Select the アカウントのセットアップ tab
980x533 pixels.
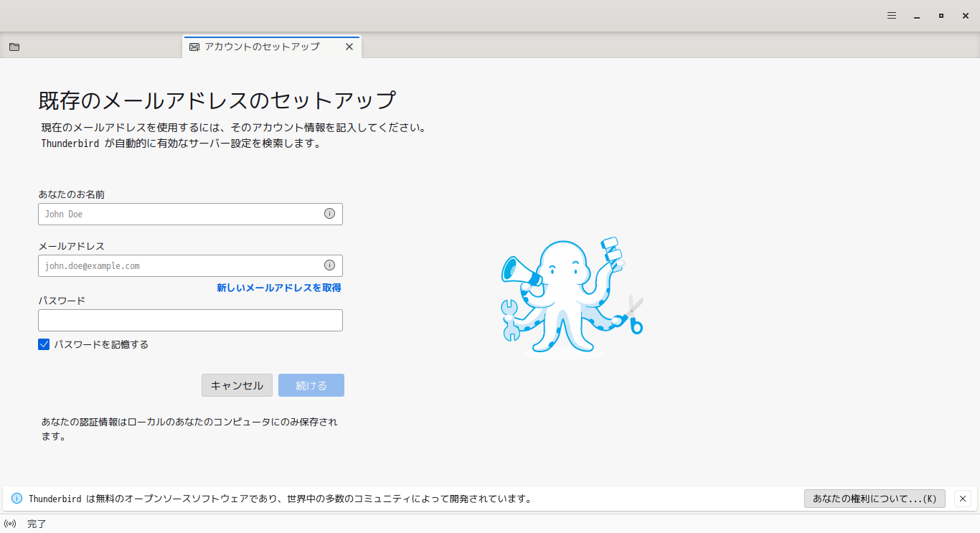coord(272,47)
